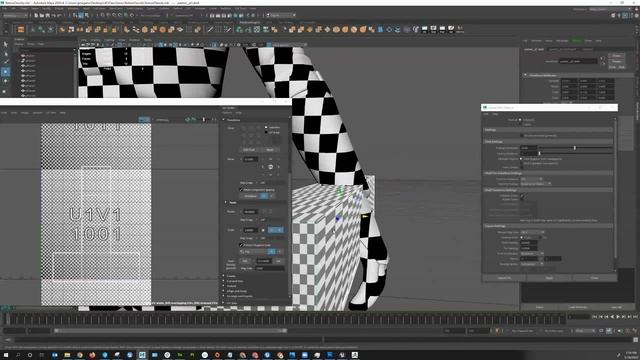Open the viewport Panels menu
Viewport: 640px width, 360px height.
click(148, 40)
